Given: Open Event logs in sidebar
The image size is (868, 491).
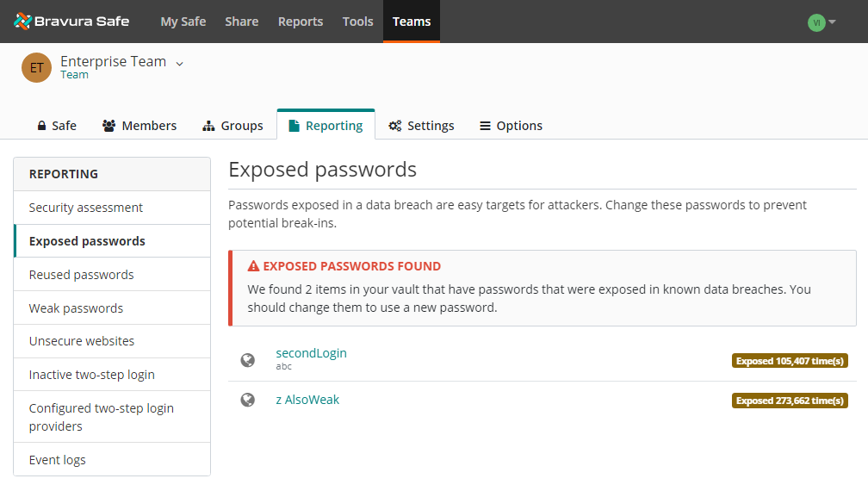Looking at the screenshot, I should pyautogui.click(x=112, y=460).
